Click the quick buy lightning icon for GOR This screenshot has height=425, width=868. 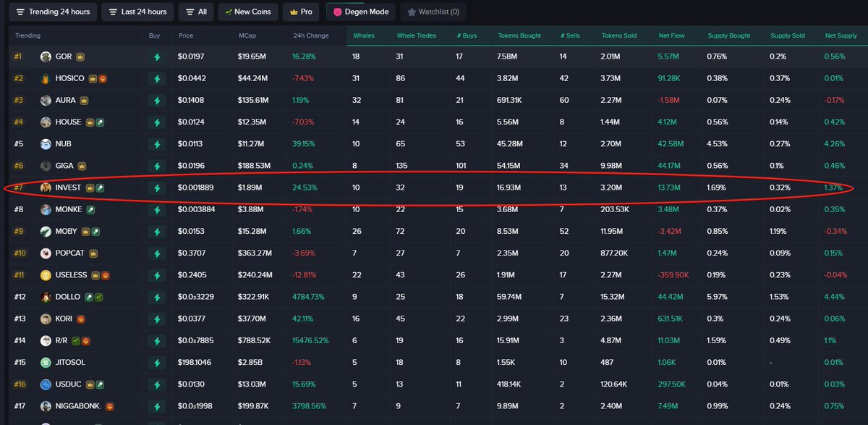tap(156, 57)
